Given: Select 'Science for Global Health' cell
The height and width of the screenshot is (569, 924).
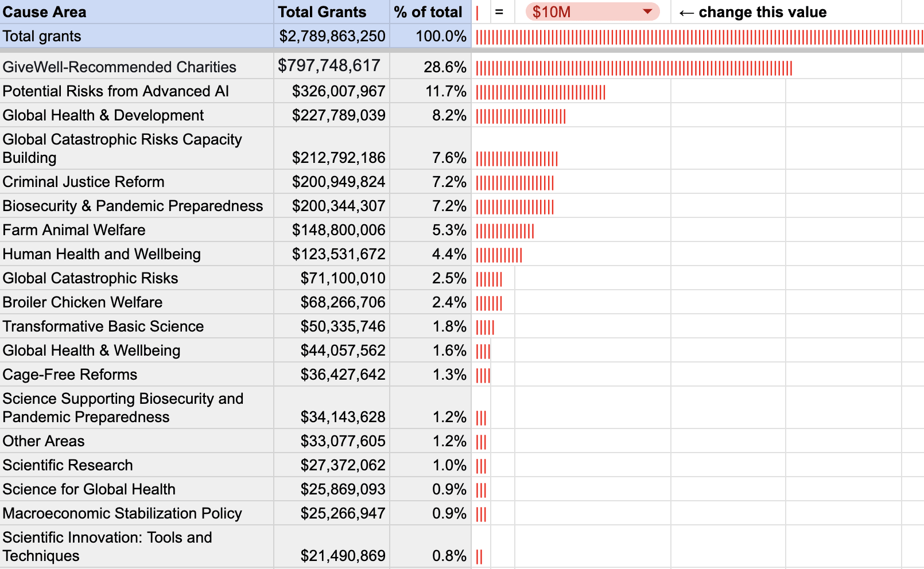Looking at the screenshot, I should (x=137, y=489).
